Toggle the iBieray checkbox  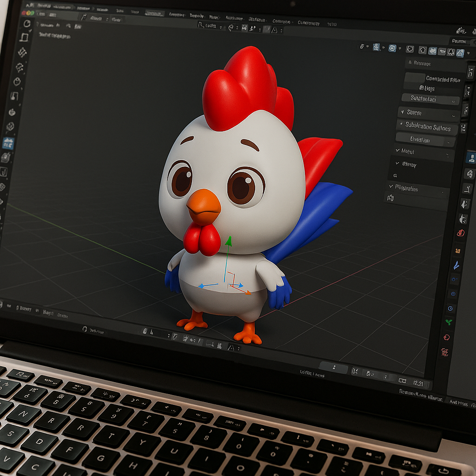pos(397,163)
